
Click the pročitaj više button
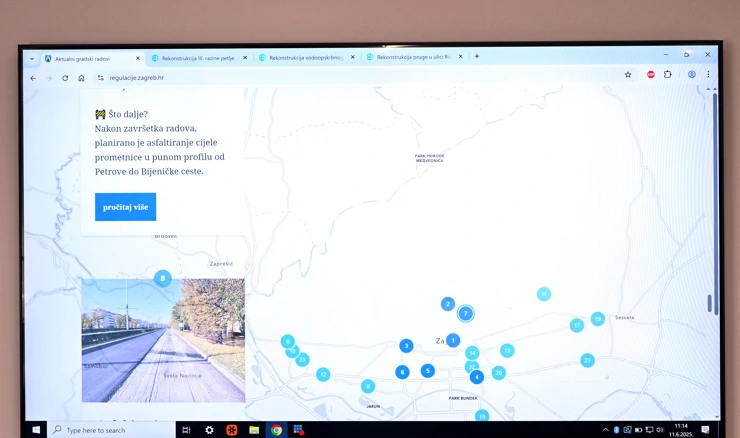126,207
